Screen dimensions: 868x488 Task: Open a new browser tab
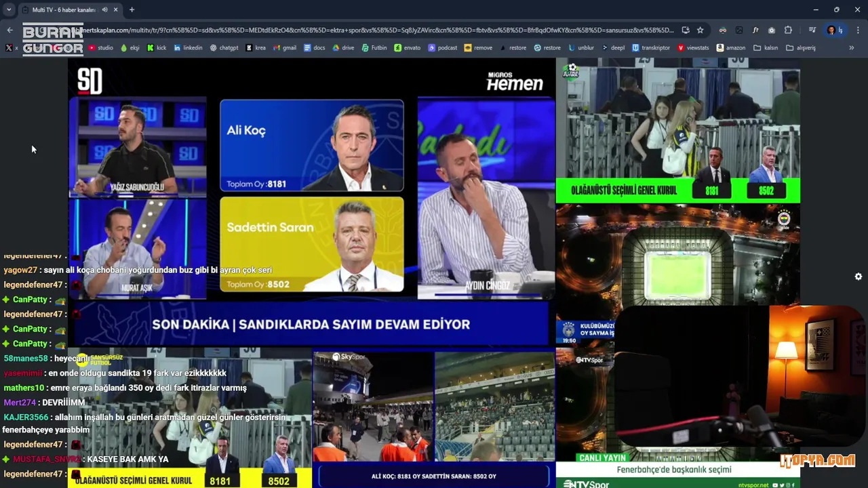(x=132, y=10)
